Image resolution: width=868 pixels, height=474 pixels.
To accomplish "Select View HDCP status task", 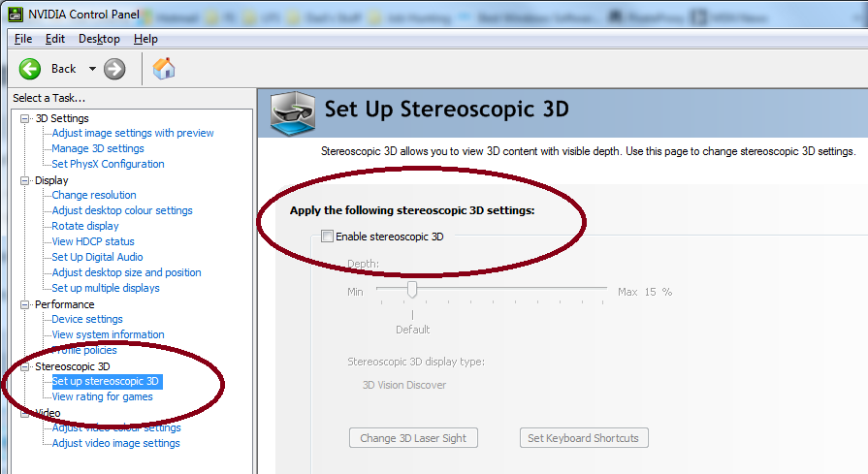I will coord(93,241).
